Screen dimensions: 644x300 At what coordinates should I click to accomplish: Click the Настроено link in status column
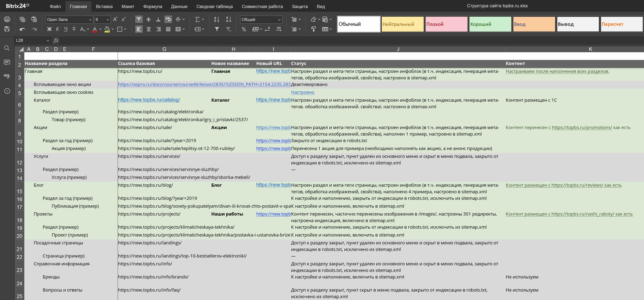[x=303, y=92]
